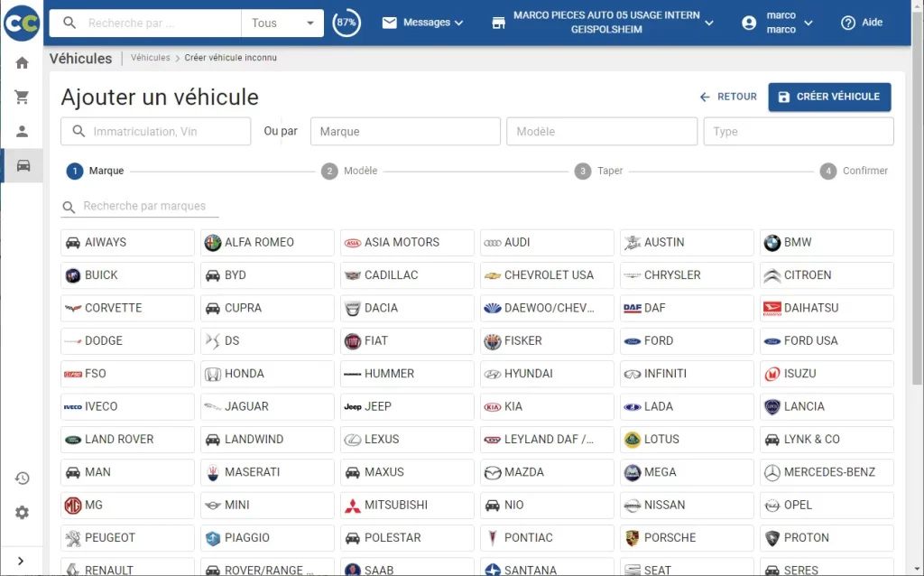Select step 2 Modèle in stepper
Image resolution: width=924 pixels, height=576 pixels.
coord(349,171)
